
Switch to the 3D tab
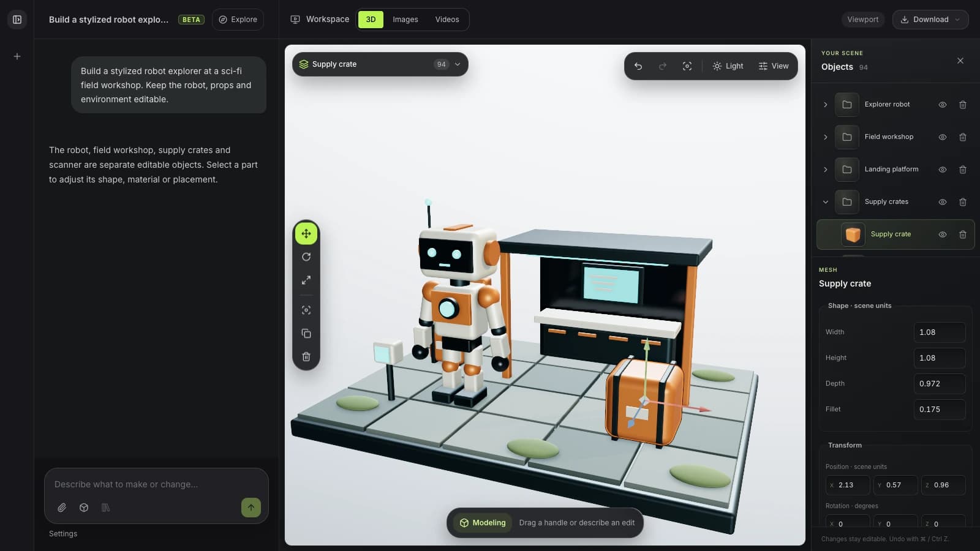click(371, 20)
